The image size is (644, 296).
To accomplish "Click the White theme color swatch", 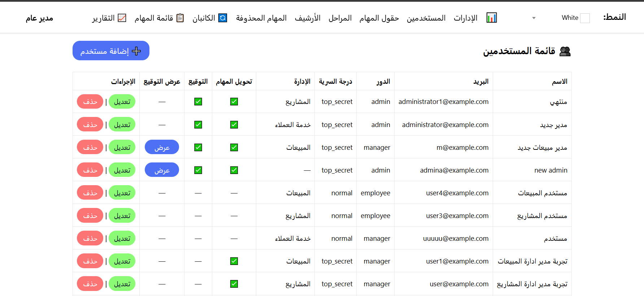I will point(585,18).
